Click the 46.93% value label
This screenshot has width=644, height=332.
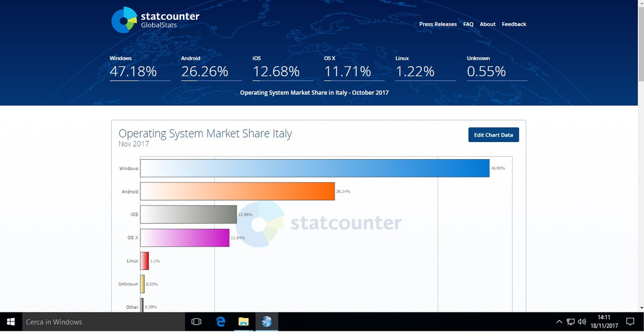(x=498, y=168)
